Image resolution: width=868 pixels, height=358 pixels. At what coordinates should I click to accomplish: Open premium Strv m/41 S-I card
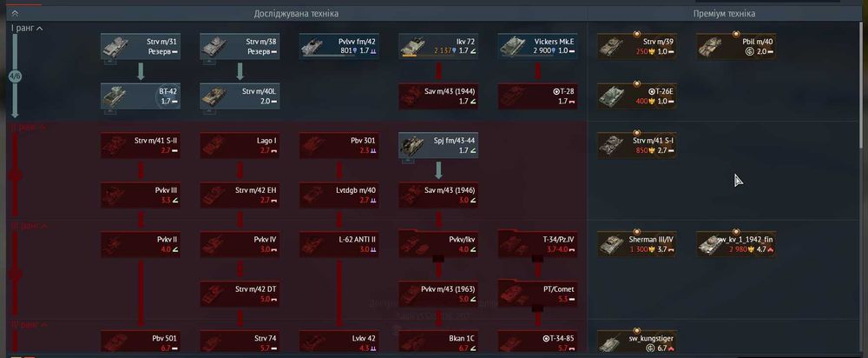click(636, 145)
